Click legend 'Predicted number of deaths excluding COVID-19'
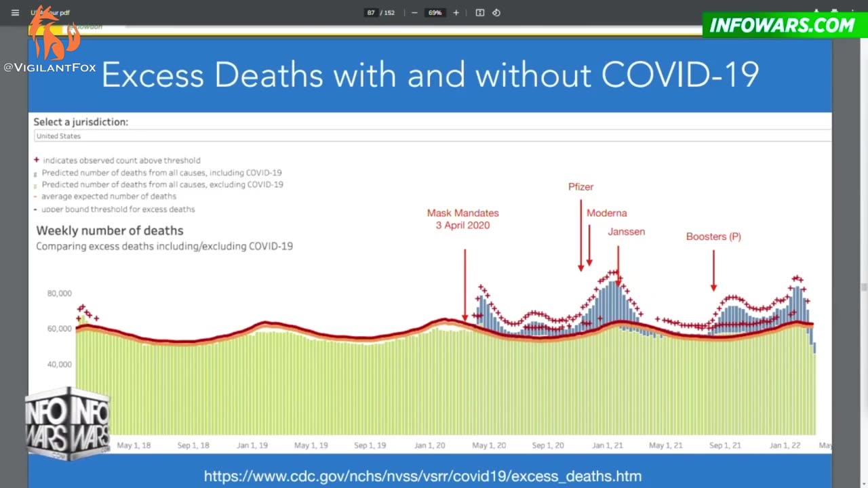This screenshot has height=488, width=868. coord(162,184)
